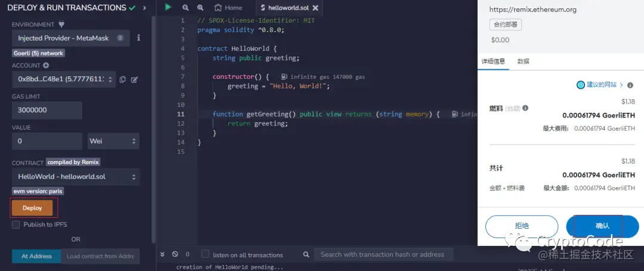Image resolution: width=644 pixels, height=271 pixels.
Task: Click the pragma solidity ^0.8.0; line
Action: (241, 30)
